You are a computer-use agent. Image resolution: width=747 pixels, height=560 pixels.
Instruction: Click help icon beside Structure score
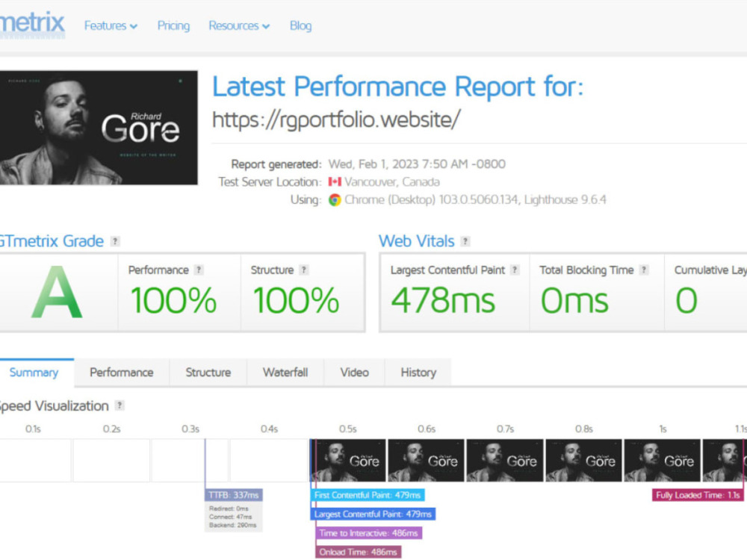(x=303, y=270)
